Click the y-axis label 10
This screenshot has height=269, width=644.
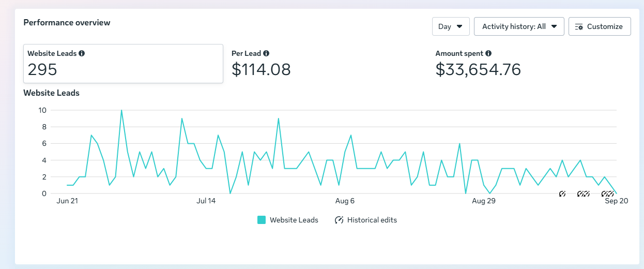click(x=42, y=110)
